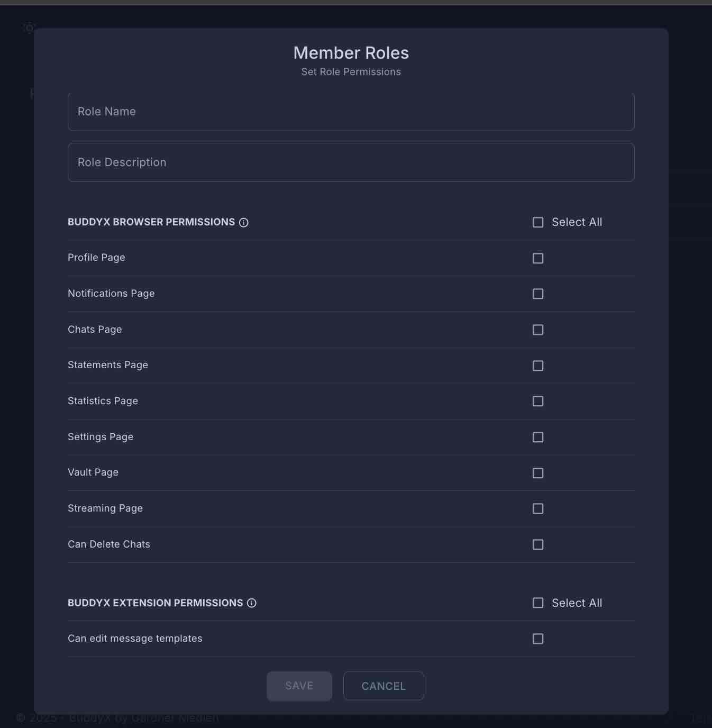Check Select All for Extension Permissions
Image resolution: width=712 pixels, height=728 pixels.
click(x=538, y=603)
